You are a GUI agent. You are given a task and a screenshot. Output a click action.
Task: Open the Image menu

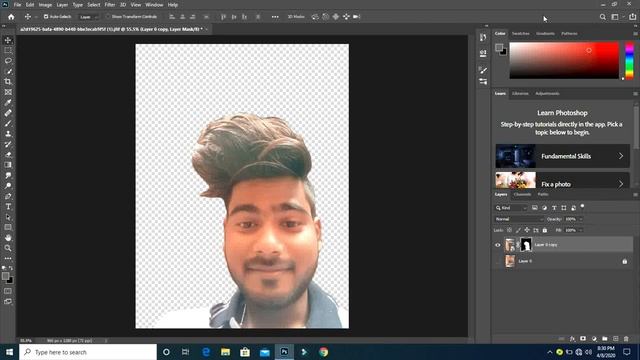45,5
